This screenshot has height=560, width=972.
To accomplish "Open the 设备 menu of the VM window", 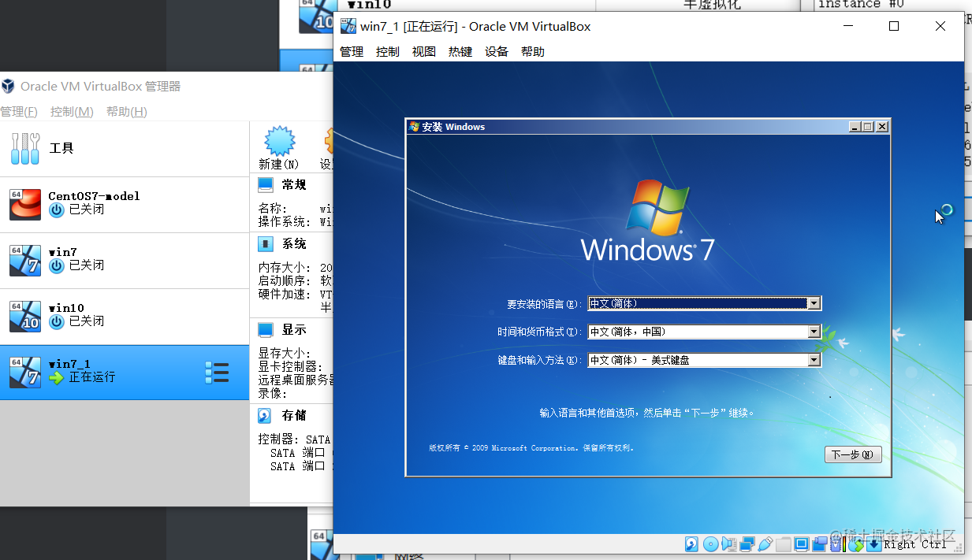I will coord(497,51).
